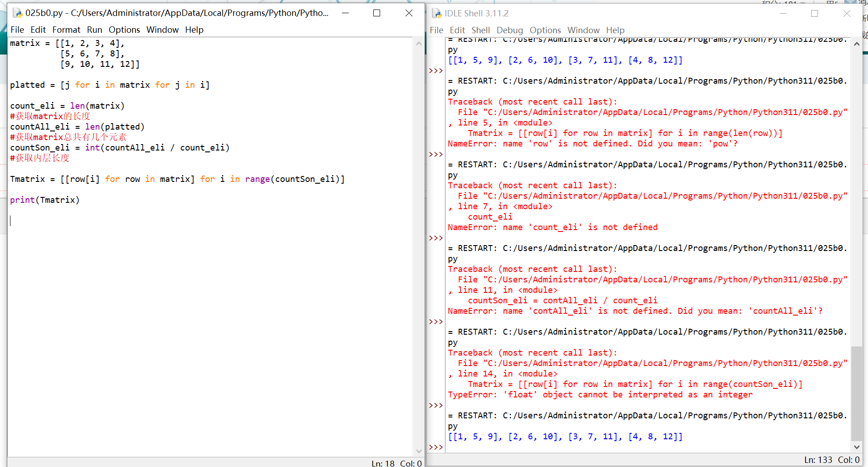Click the NameError 'count_eli' is not defined message

(x=552, y=227)
